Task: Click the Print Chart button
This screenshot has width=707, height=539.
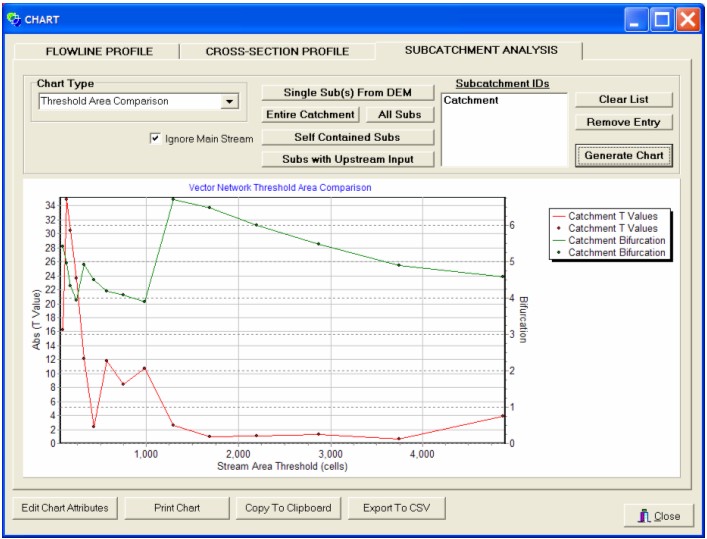Action: [177, 508]
